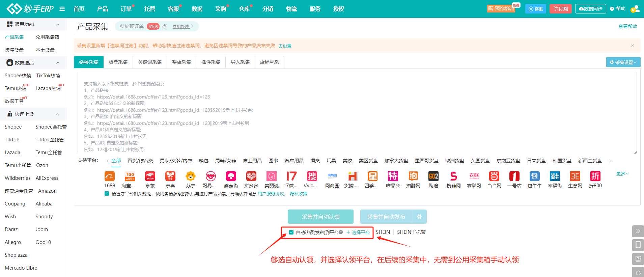
Task: Click the user avatar icon top right
Action: (635, 9)
